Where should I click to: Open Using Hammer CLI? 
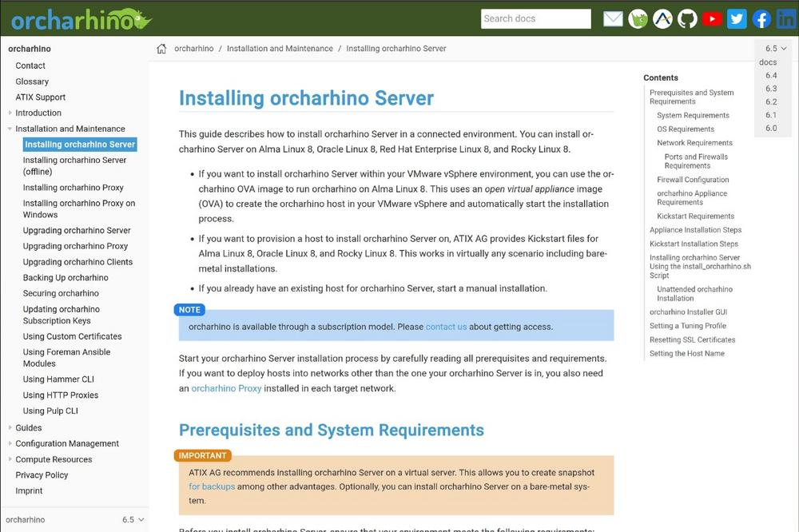58,379
